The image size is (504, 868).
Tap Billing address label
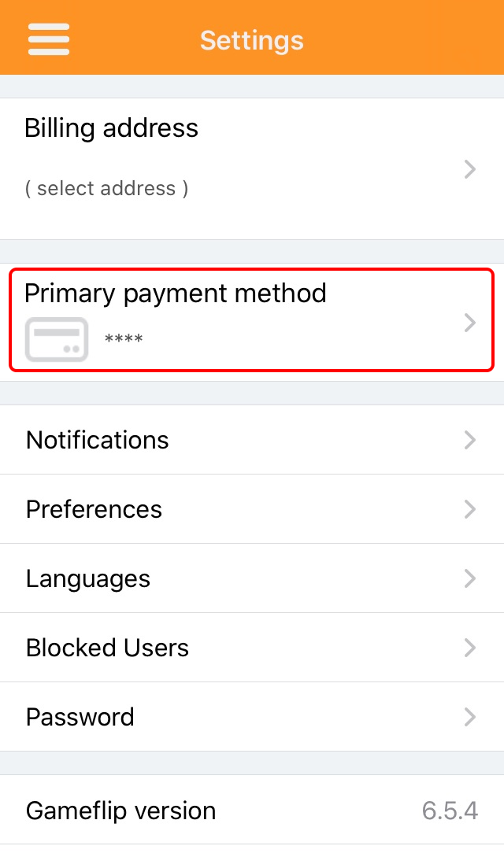tap(111, 127)
